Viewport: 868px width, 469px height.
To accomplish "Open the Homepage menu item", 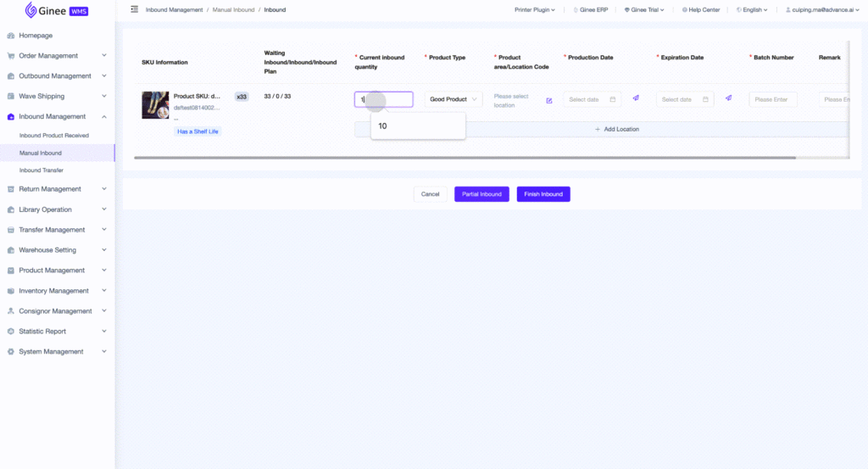I will 36,36.
